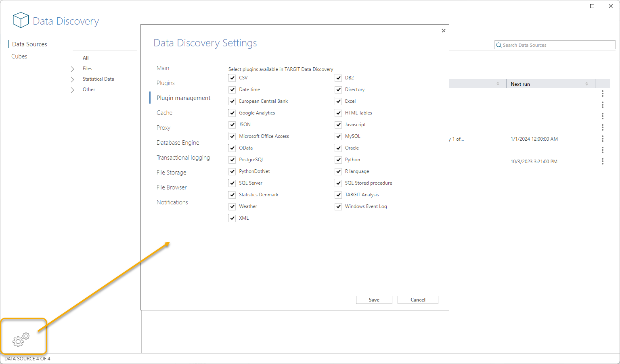Disable the OData plugin
This screenshot has width=620, height=364.
coord(232,148)
